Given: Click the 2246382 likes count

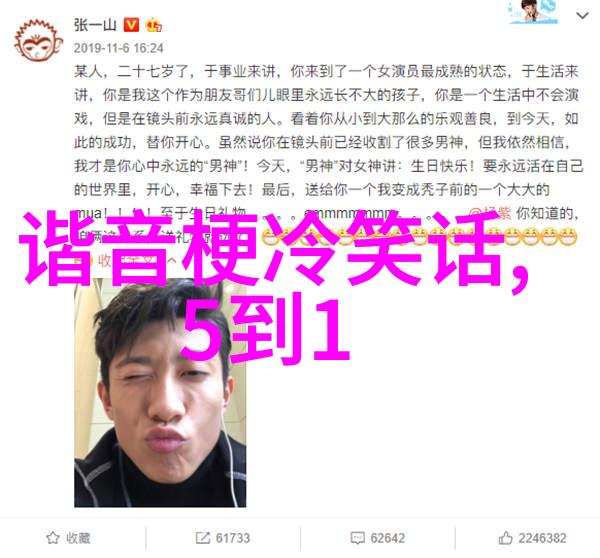Looking at the screenshot, I should pyautogui.click(x=542, y=538).
